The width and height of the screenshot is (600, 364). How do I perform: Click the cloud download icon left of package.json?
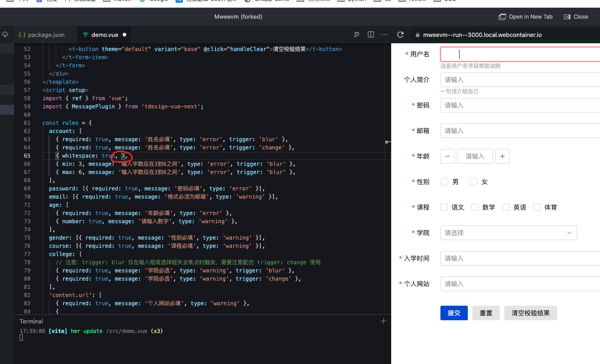pos(5,35)
